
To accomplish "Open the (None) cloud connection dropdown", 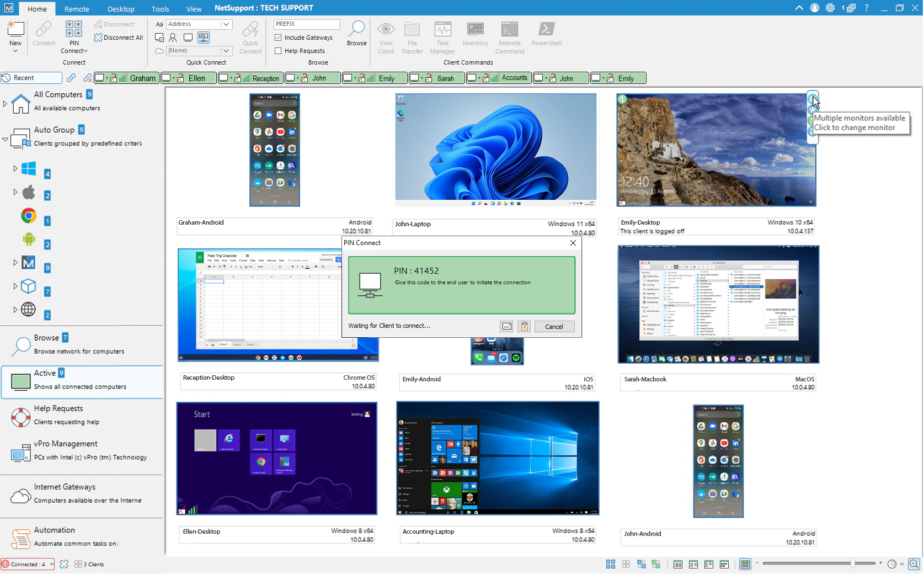I will coord(225,50).
